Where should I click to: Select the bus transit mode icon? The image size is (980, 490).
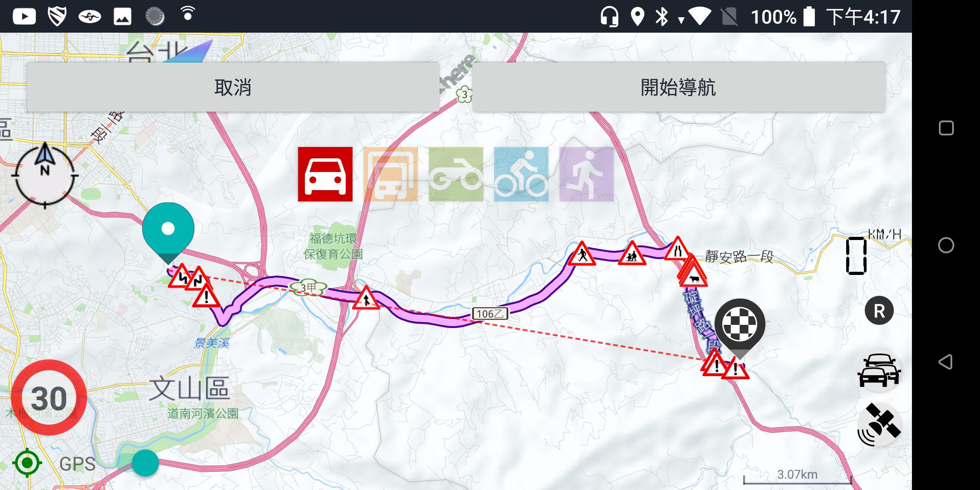click(391, 174)
